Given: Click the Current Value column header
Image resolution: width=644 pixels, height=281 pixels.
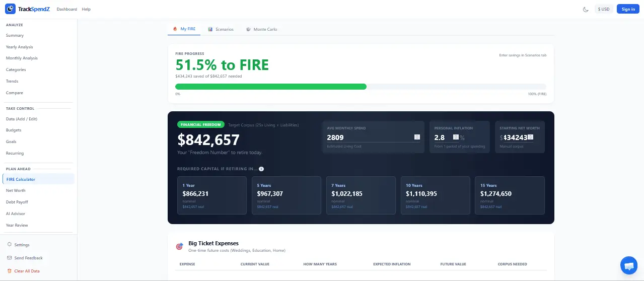Looking at the screenshot, I should [x=255, y=264].
